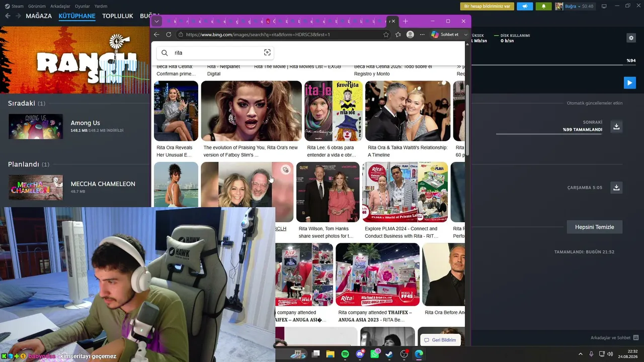Start Bing visual search camera icon

coord(267,52)
